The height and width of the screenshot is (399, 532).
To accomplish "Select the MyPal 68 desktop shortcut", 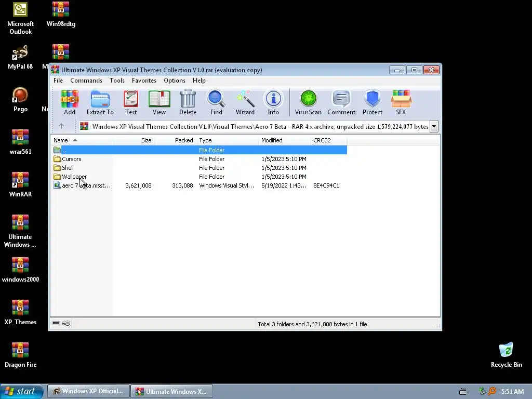I will click(x=20, y=57).
